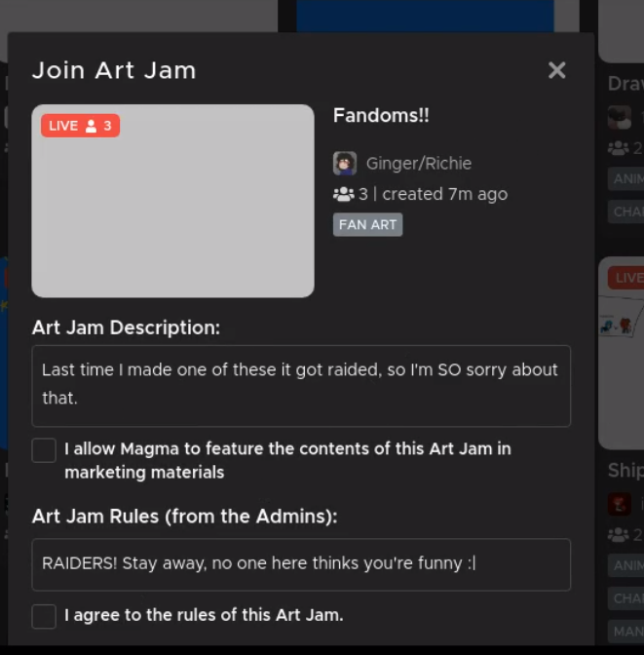
Task: Click participants icon under the Ship card
Action: tap(619, 534)
